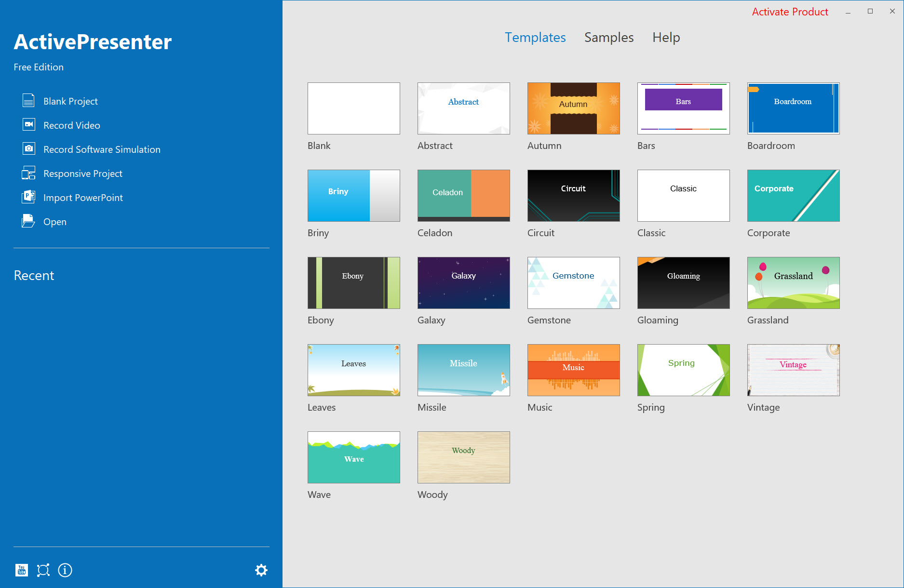The width and height of the screenshot is (904, 588).
Task: Open the settings gear icon
Action: [x=261, y=570]
